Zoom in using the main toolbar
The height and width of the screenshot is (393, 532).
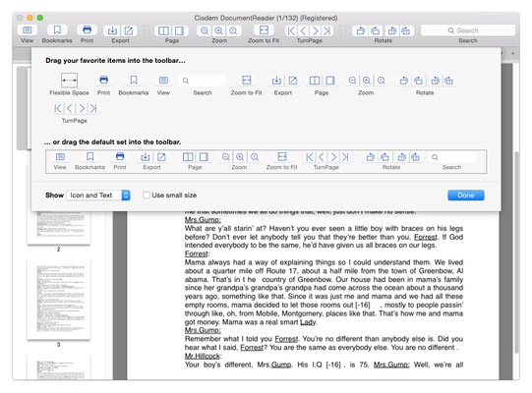click(219, 30)
